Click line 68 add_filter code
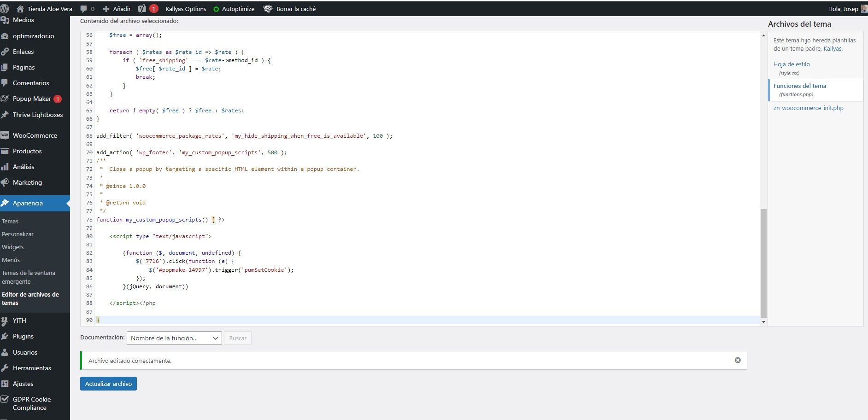 244,136
